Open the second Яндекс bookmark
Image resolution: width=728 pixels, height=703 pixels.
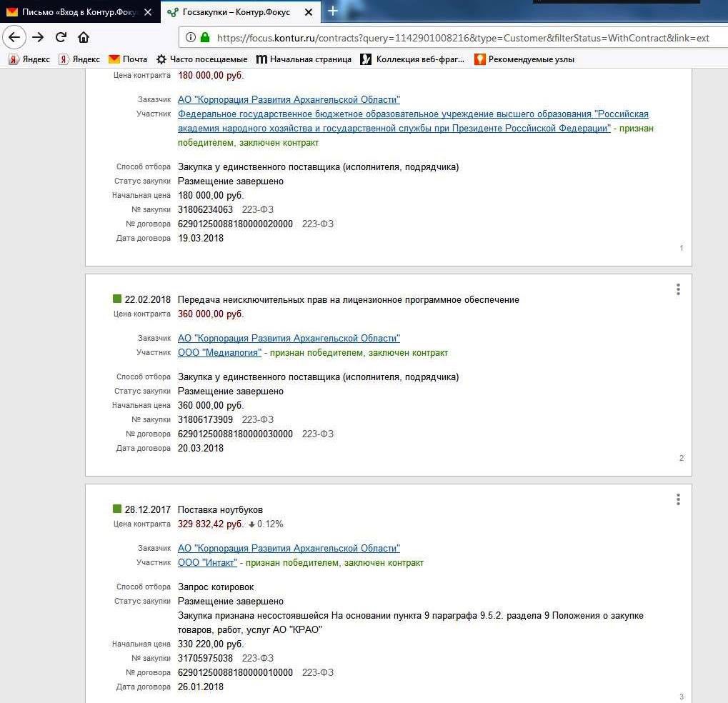coord(79,59)
